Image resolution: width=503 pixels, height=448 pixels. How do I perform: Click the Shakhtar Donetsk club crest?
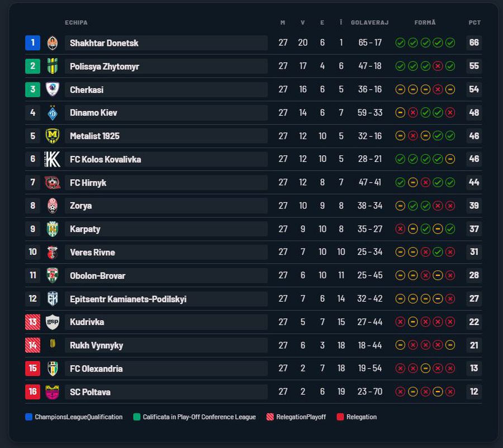coord(53,43)
